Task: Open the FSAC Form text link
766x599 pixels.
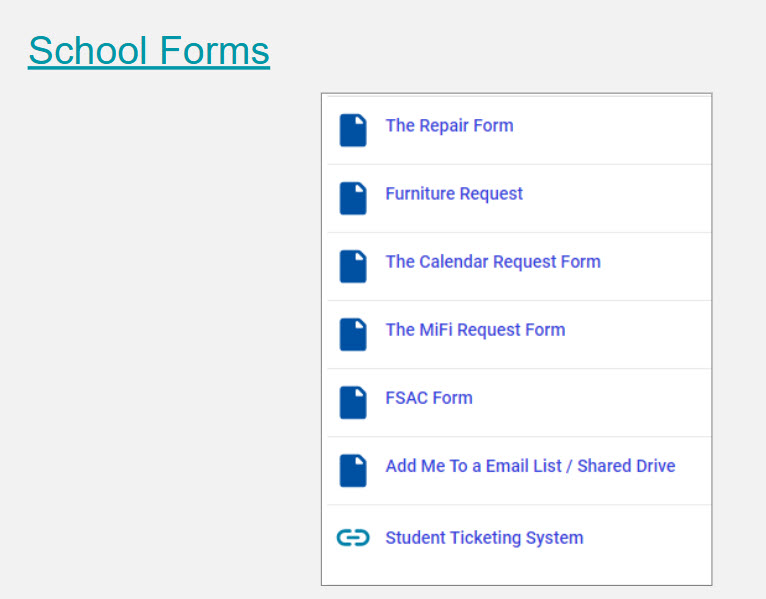Action: click(429, 398)
